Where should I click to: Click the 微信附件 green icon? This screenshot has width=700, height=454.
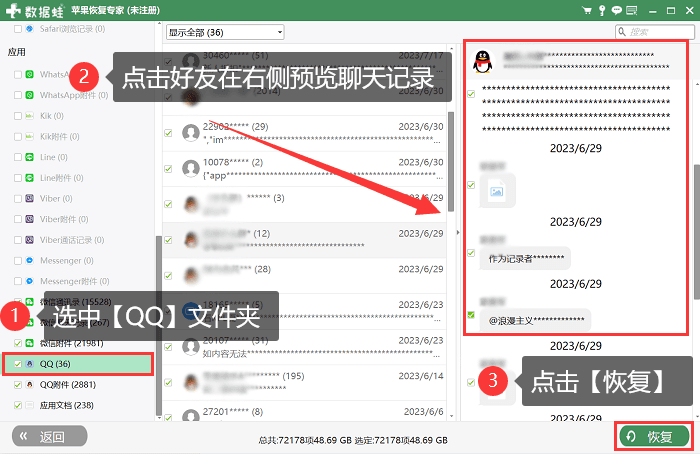tap(29, 343)
